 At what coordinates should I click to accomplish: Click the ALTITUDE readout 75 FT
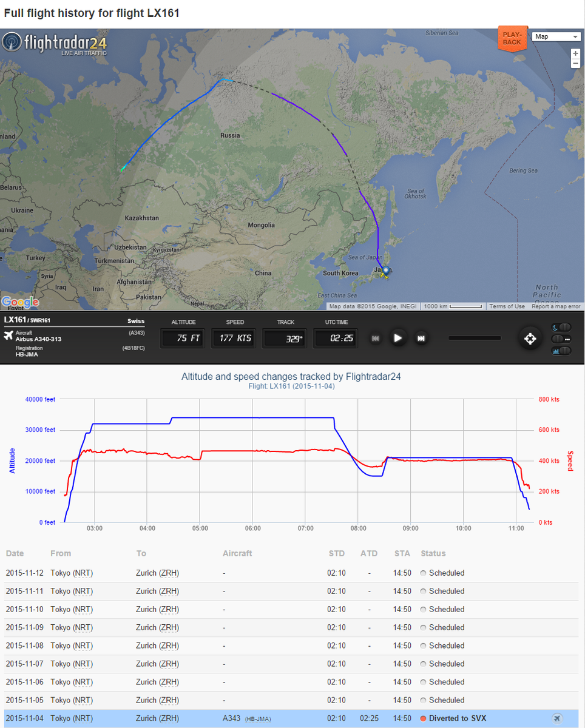pyautogui.click(x=182, y=339)
